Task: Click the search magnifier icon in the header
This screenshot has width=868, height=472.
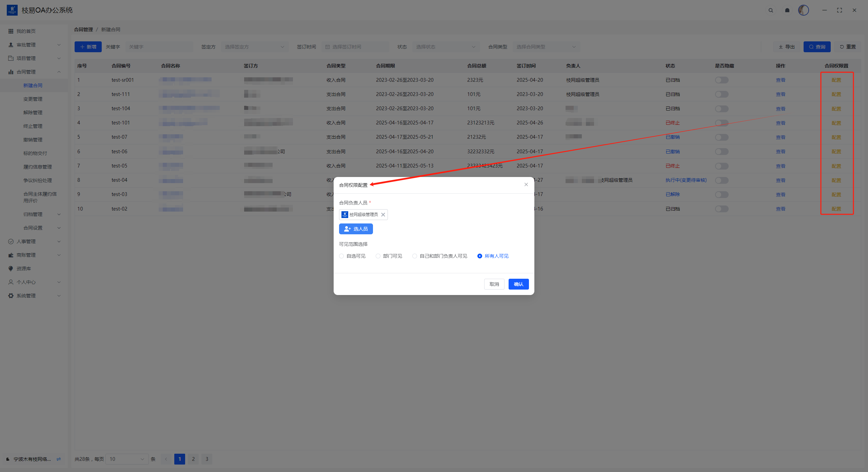Action: click(x=771, y=11)
